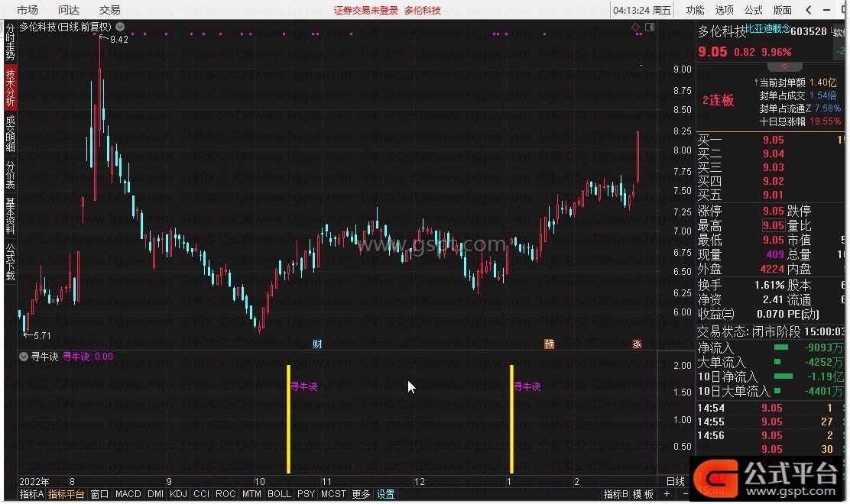
Task: Click the first yellow 寻牛诀 signal bar
Action: tap(288, 419)
